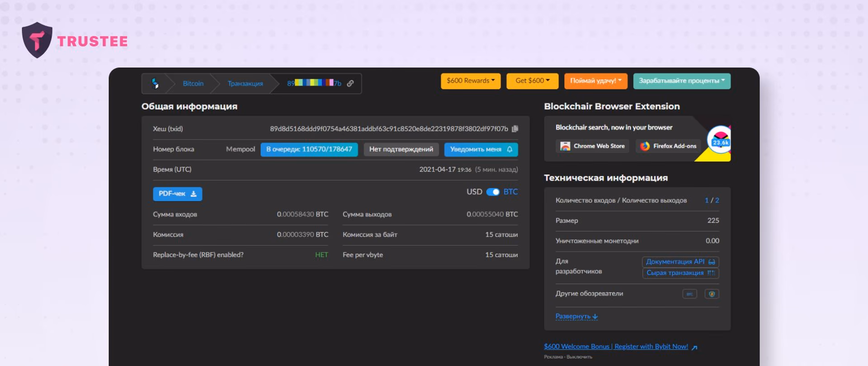Click the Trustee shield logo
Image resolution: width=868 pixels, height=366 pixels.
[37, 40]
